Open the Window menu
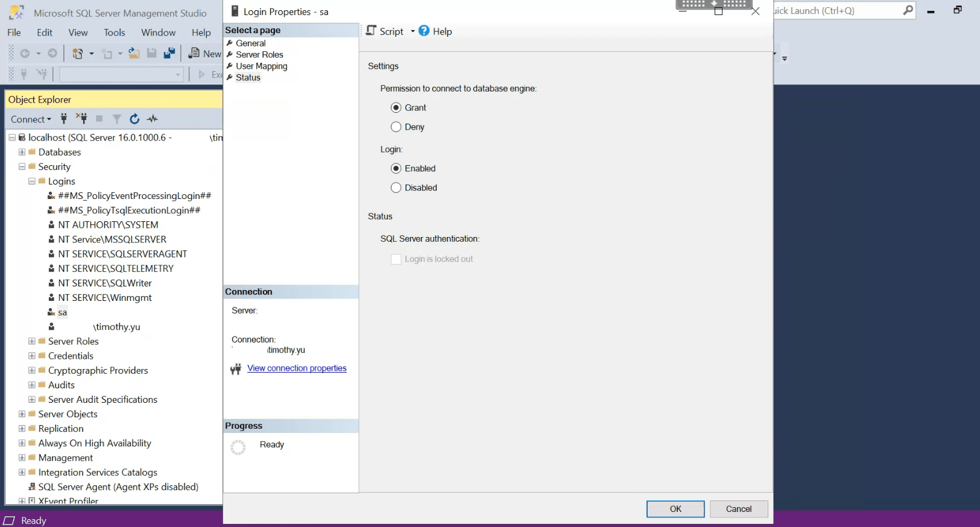The width and height of the screenshot is (980, 527). tap(159, 33)
